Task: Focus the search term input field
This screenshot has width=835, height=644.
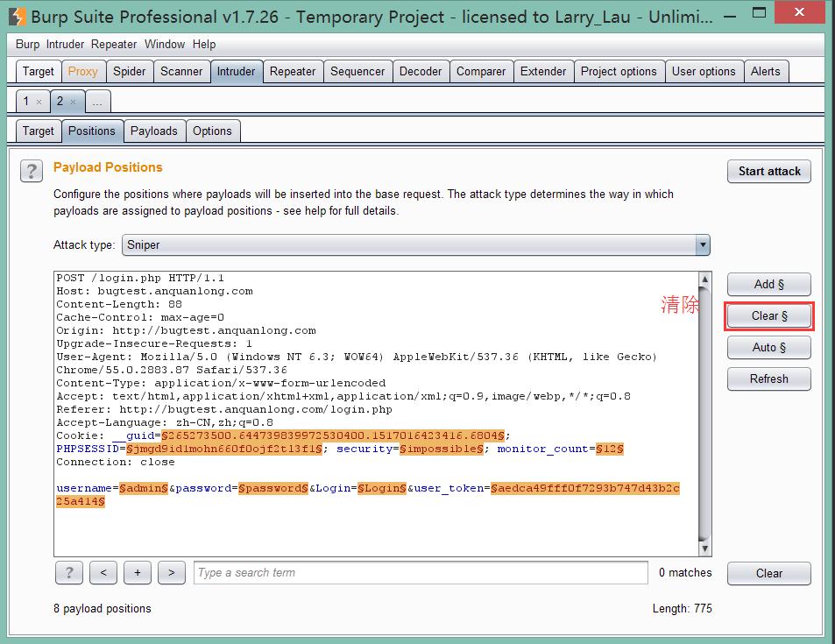Action: pos(421,573)
